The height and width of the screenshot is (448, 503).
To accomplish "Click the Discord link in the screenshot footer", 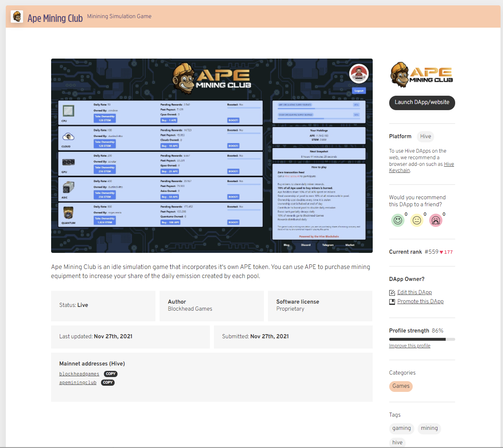I will pyautogui.click(x=306, y=245).
